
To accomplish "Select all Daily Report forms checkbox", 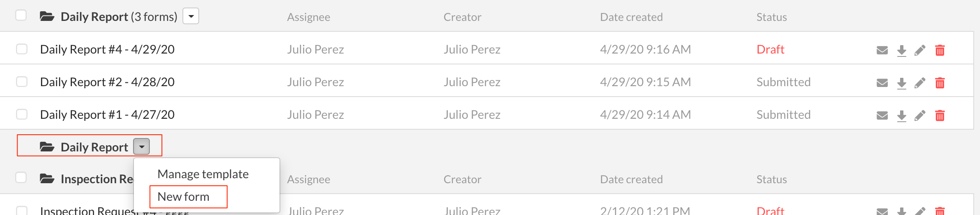I will [x=21, y=15].
